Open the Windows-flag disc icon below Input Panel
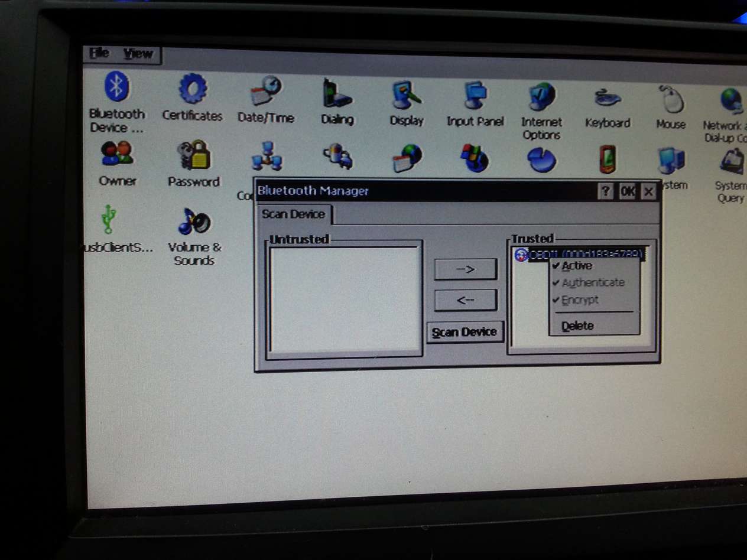The height and width of the screenshot is (560, 747). [475, 158]
